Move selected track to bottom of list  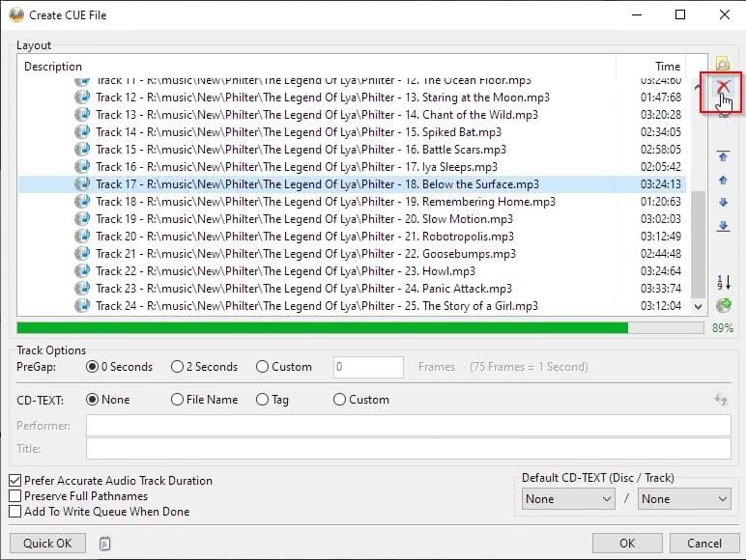click(x=723, y=226)
